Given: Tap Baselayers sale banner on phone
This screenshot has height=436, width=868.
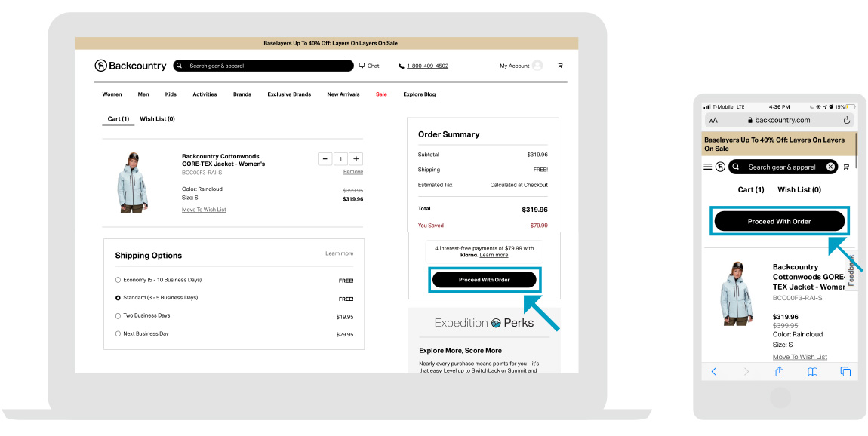Looking at the screenshot, I should tap(780, 144).
